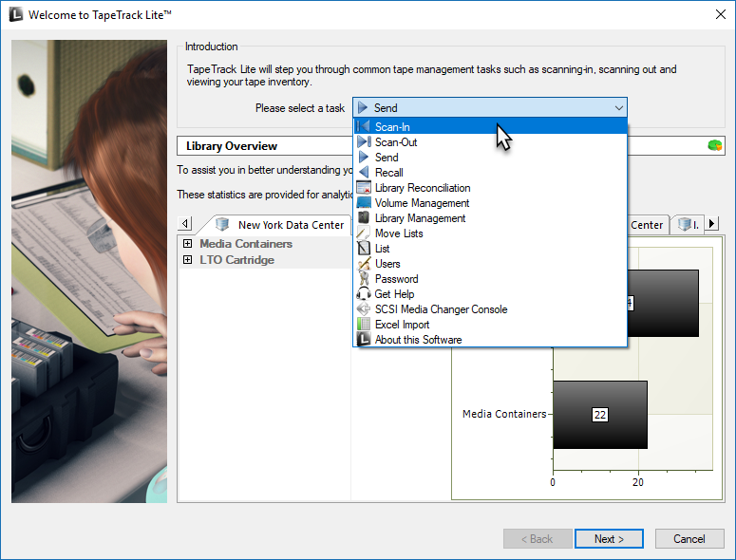
Task: Click the Excel Import icon
Action: pos(364,324)
